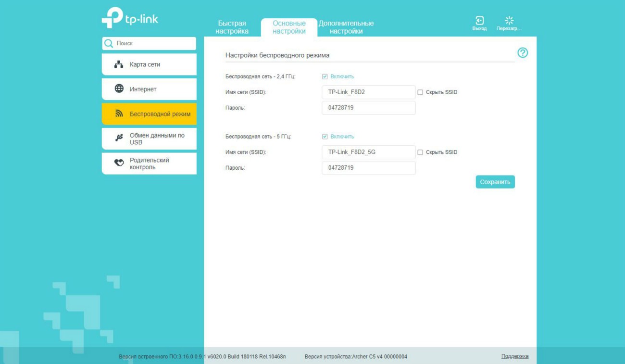625x364 pixels.
Task: Click the logout (Выход) icon
Action: coord(479,20)
